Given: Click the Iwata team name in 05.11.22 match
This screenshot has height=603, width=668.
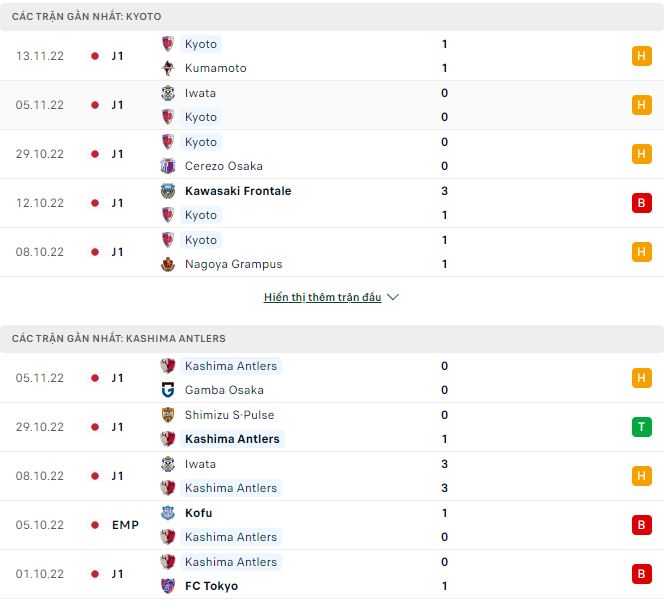Looking at the screenshot, I should (x=200, y=93).
